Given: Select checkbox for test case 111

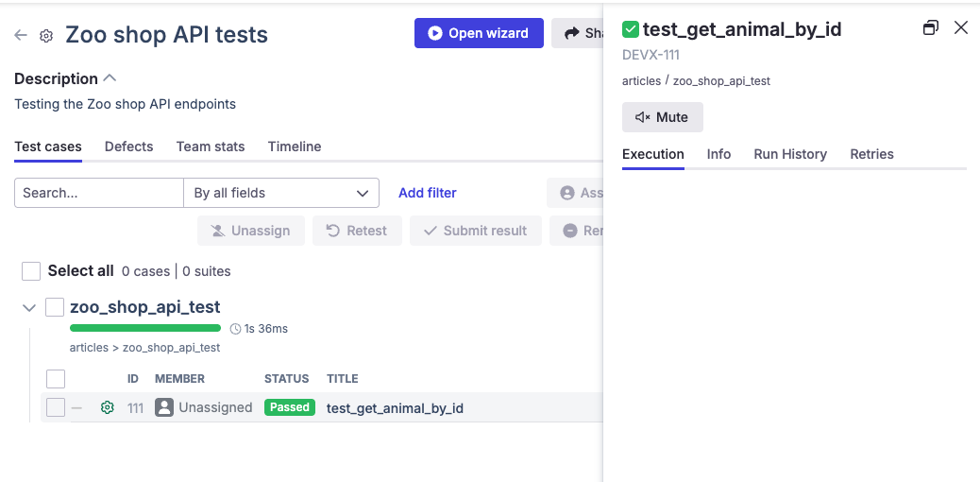Looking at the screenshot, I should point(56,407).
